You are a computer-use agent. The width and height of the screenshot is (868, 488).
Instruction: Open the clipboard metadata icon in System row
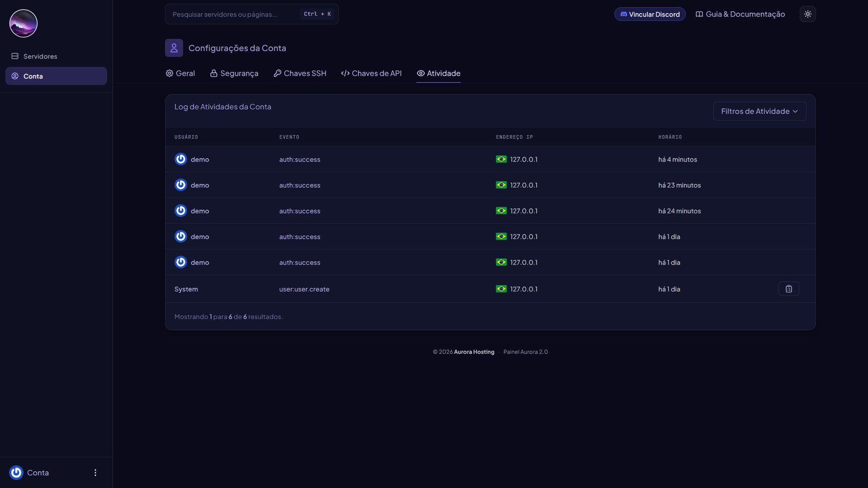[789, 289]
